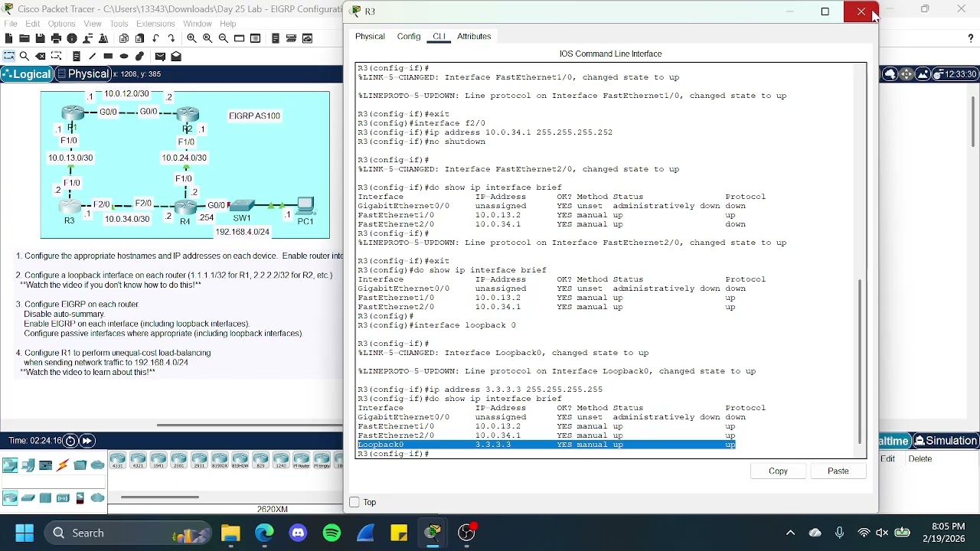Click the Edit button in PDU panel
Screen dimensions: 980x551
click(x=887, y=459)
